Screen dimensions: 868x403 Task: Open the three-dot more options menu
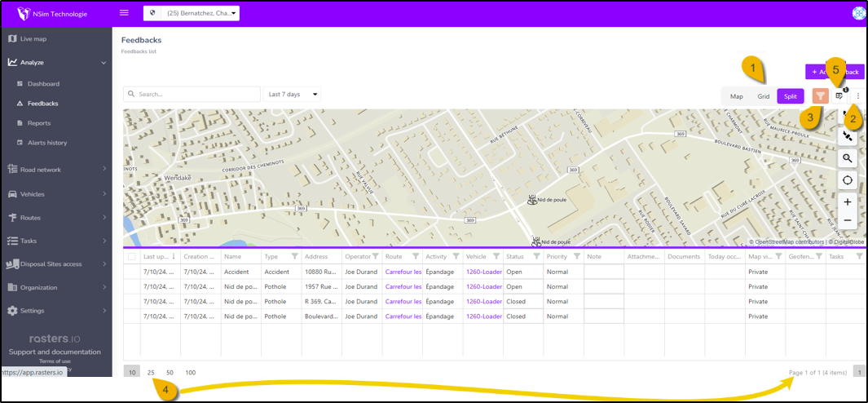click(x=858, y=96)
